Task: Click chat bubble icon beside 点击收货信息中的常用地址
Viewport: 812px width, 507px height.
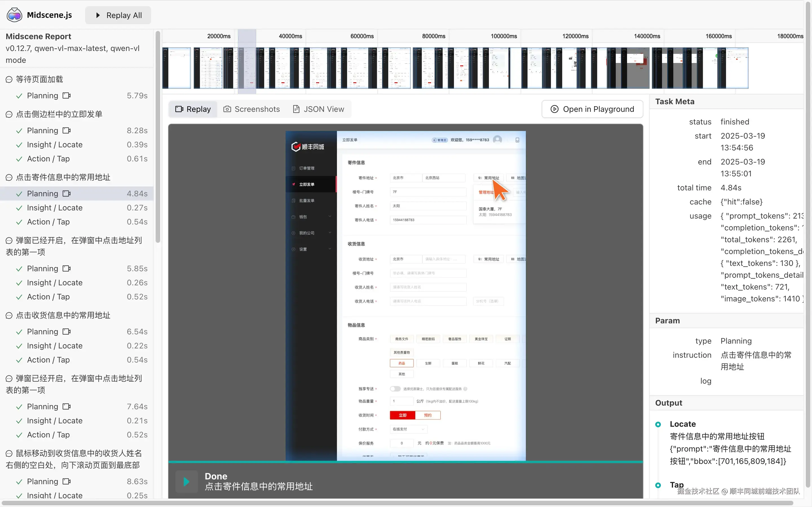Action: 9,315
